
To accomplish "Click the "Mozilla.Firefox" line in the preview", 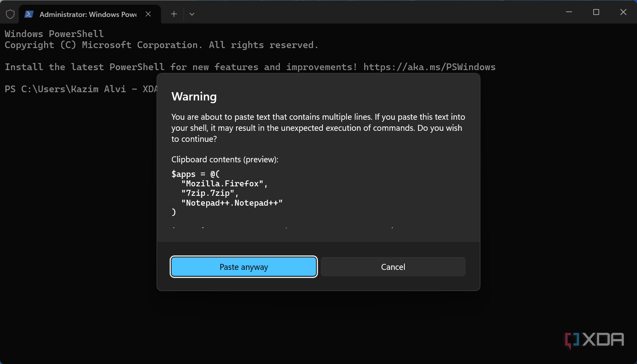I will point(224,184).
